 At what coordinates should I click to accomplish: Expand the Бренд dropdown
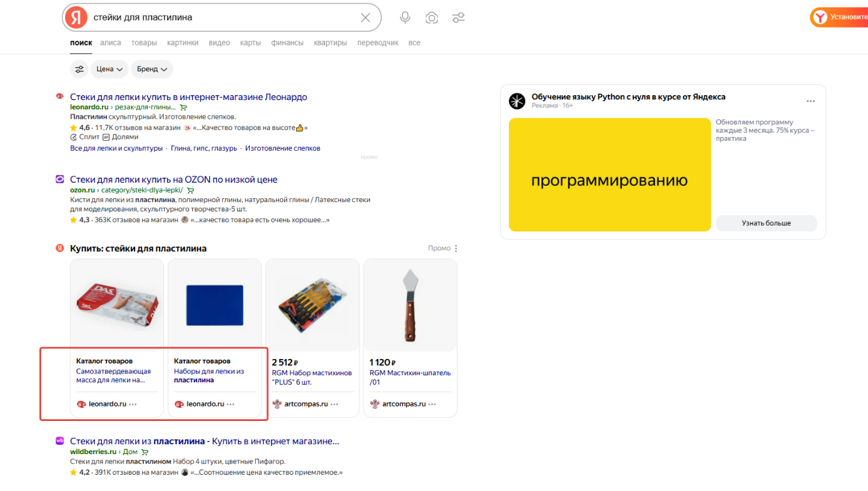tap(152, 69)
